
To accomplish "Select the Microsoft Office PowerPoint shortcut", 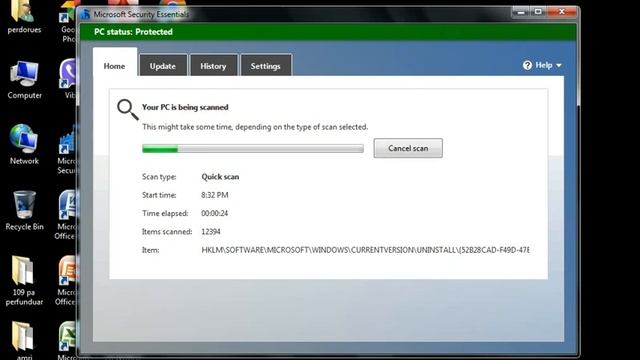I will click(x=67, y=281).
